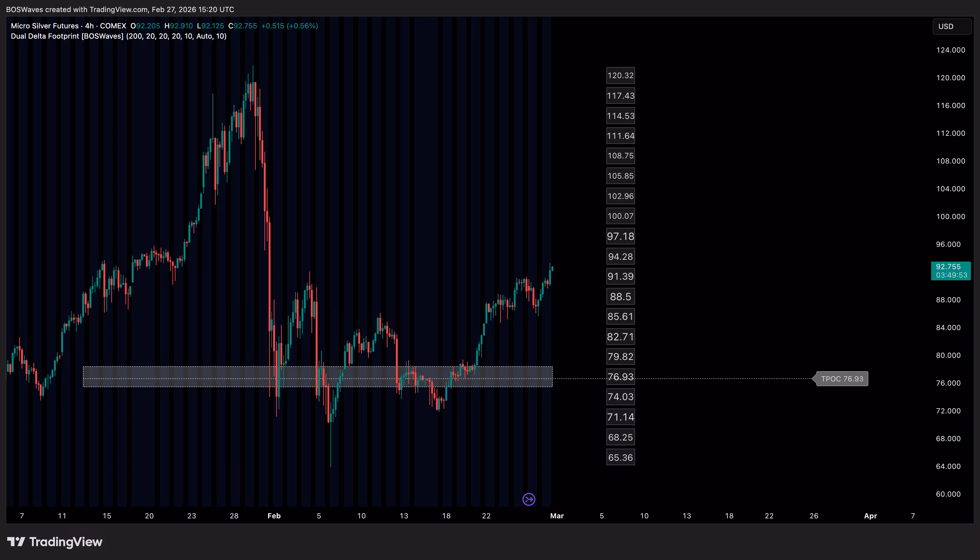
Task: Open the USD currency selector
Action: 952,27
